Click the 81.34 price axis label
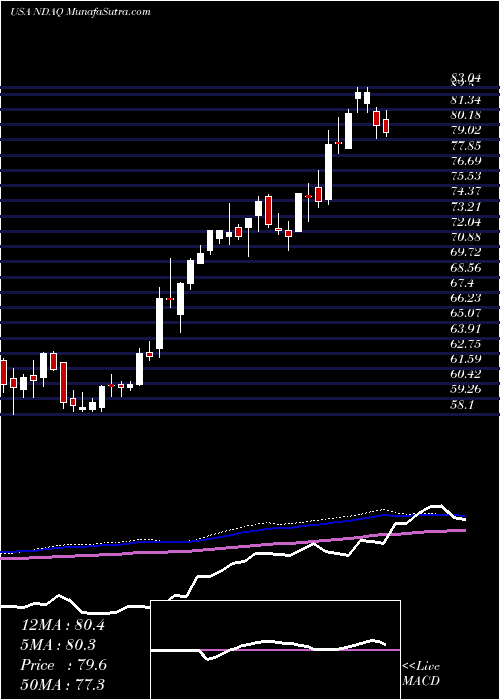This screenshot has width=500, height=700. click(x=465, y=100)
